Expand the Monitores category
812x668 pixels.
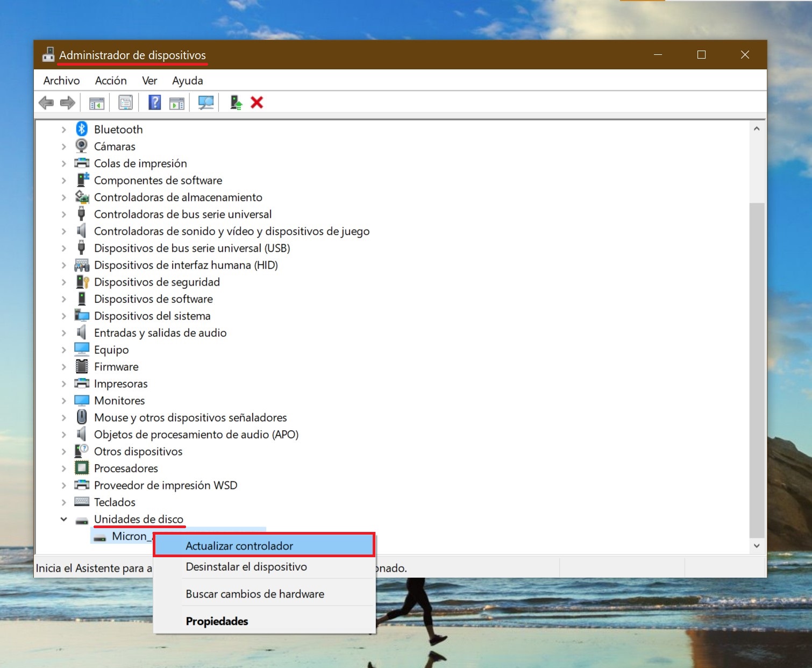tap(63, 401)
